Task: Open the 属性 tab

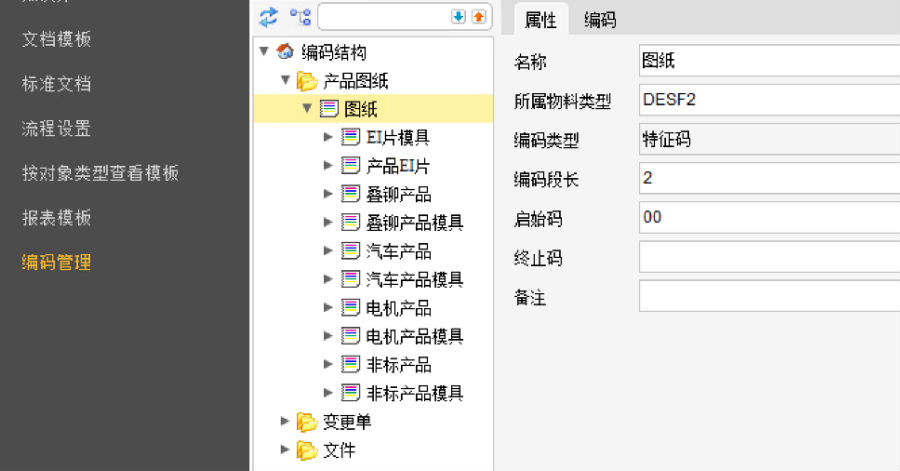Action: tap(540, 20)
